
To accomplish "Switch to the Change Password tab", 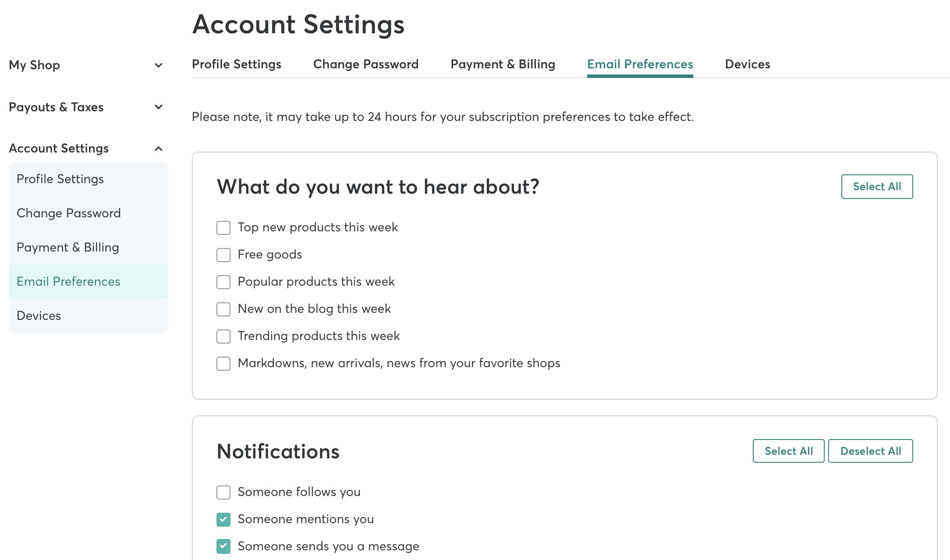I will 366,64.
